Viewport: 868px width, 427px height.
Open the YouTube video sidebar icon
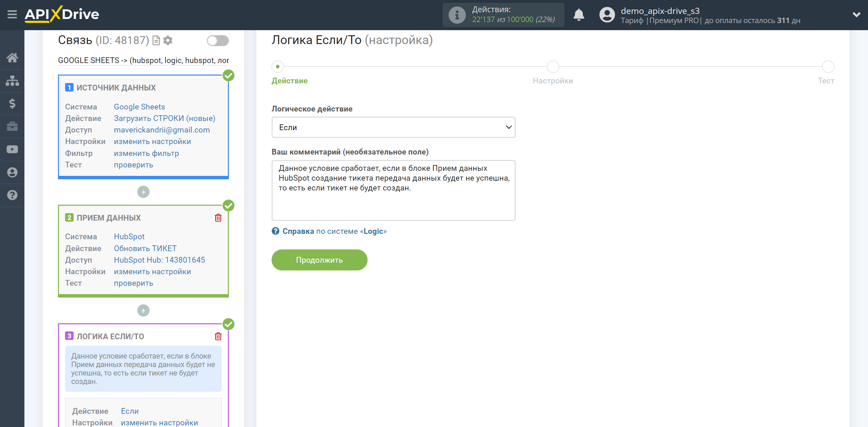tap(12, 149)
